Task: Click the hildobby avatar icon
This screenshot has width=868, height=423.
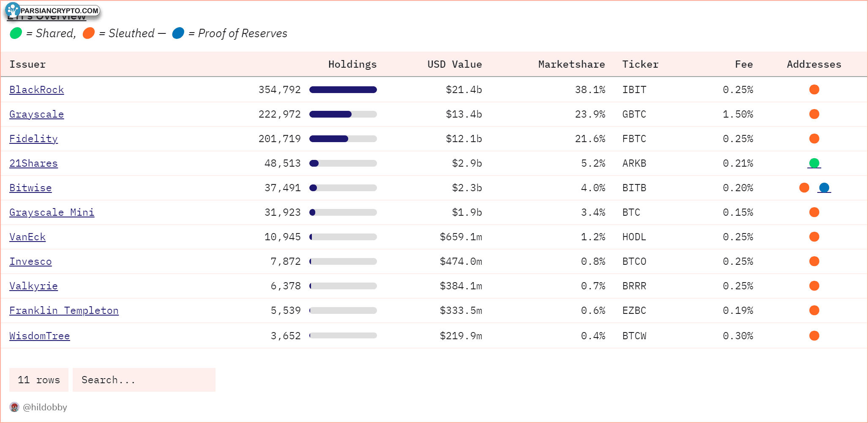Action: click(x=14, y=407)
